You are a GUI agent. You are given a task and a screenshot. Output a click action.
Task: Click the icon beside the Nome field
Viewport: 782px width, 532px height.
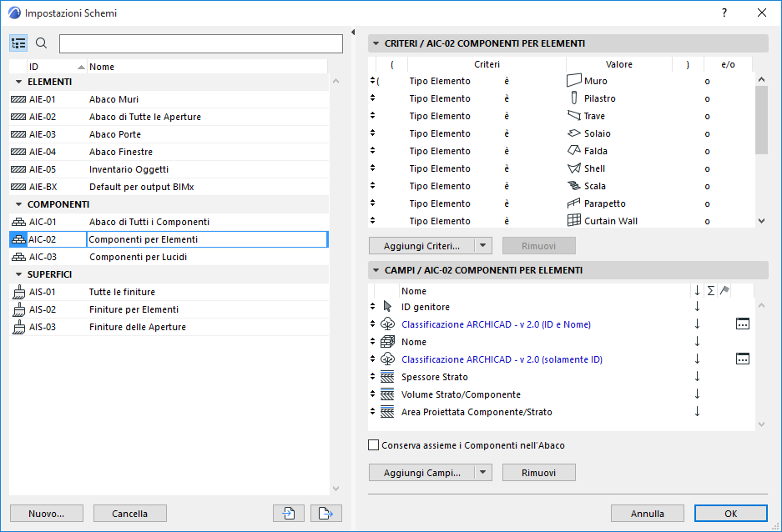click(x=387, y=342)
